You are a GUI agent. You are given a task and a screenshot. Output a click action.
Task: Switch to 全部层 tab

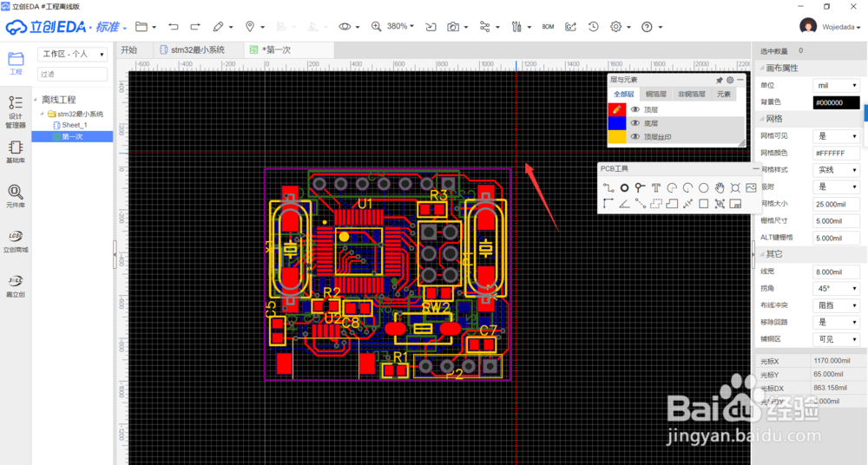tap(624, 94)
